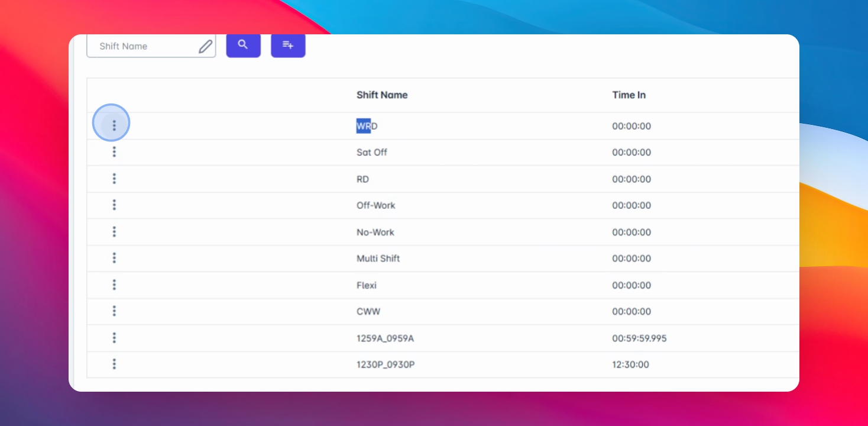Open the three-dot menu for RD row
Image resolution: width=868 pixels, height=426 pixels.
(114, 179)
